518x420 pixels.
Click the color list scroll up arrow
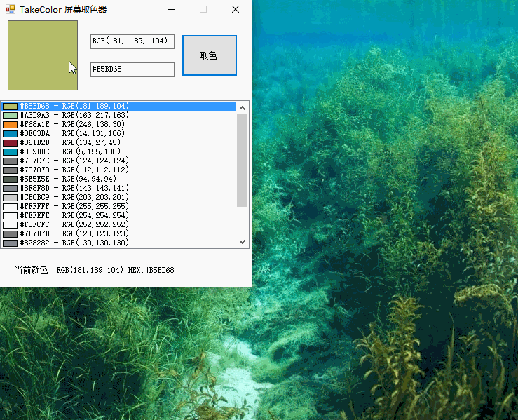(x=243, y=108)
